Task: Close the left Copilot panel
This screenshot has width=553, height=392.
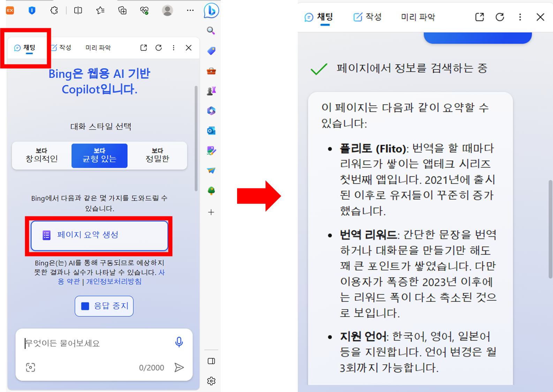Action: pyautogui.click(x=189, y=48)
